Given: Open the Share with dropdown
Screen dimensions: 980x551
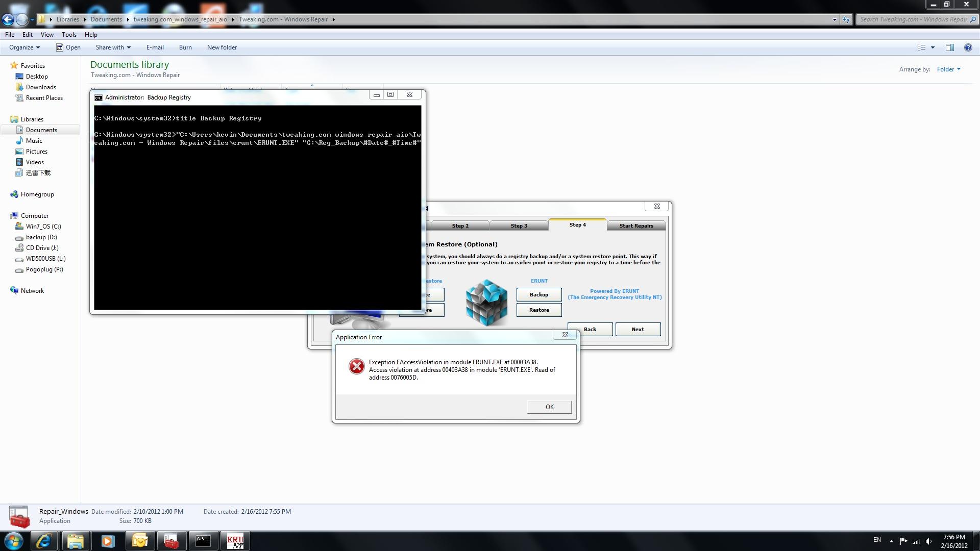Looking at the screenshot, I should [x=113, y=47].
